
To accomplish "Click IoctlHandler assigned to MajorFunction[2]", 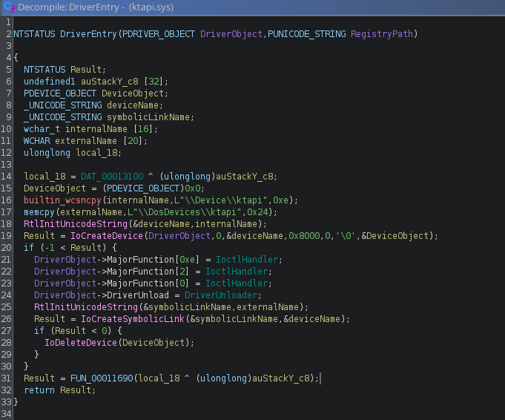I will coord(237,272).
